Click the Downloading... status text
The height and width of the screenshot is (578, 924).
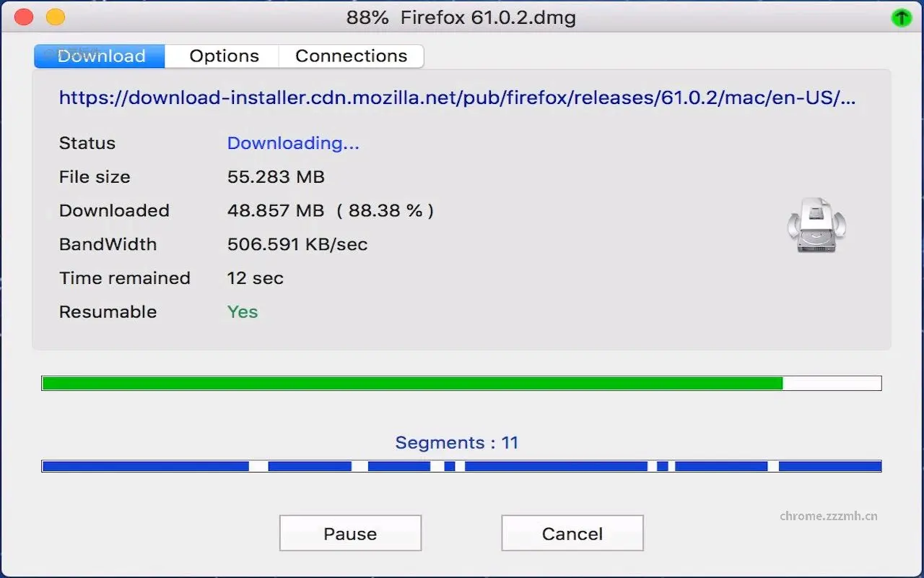tap(292, 143)
